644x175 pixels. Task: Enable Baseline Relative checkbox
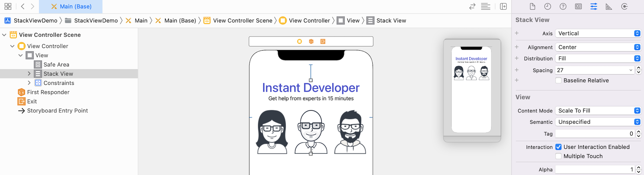(558, 80)
